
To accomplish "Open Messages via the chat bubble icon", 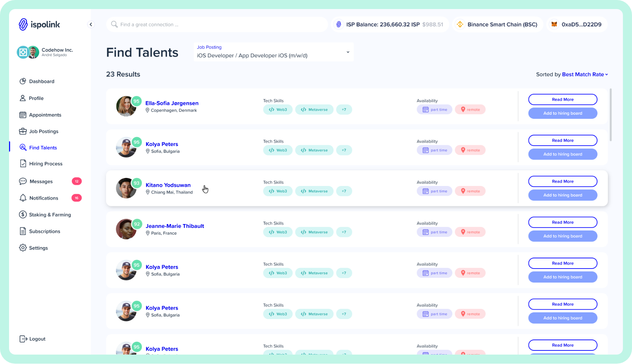I will pyautogui.click(x=23, y=181).
